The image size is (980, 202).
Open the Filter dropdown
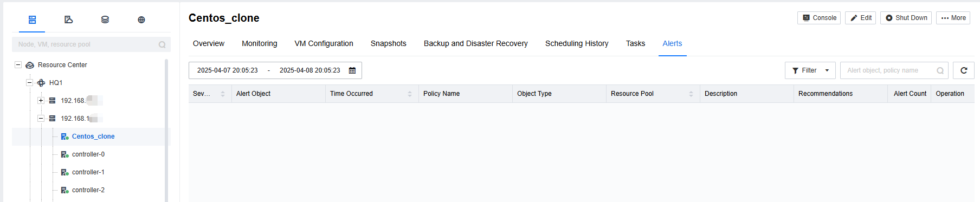pyautogui.click(x=810, y=70)
